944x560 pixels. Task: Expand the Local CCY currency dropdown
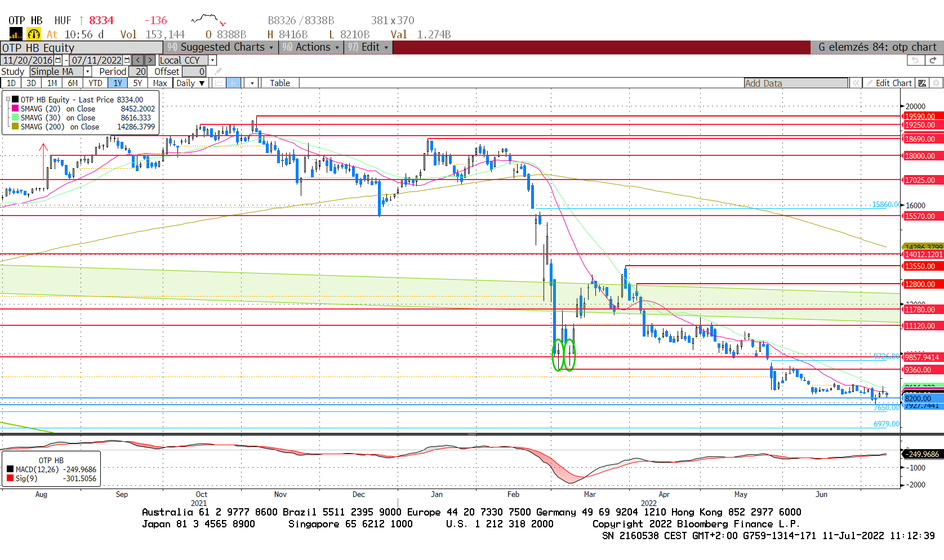tap(212, 60)
